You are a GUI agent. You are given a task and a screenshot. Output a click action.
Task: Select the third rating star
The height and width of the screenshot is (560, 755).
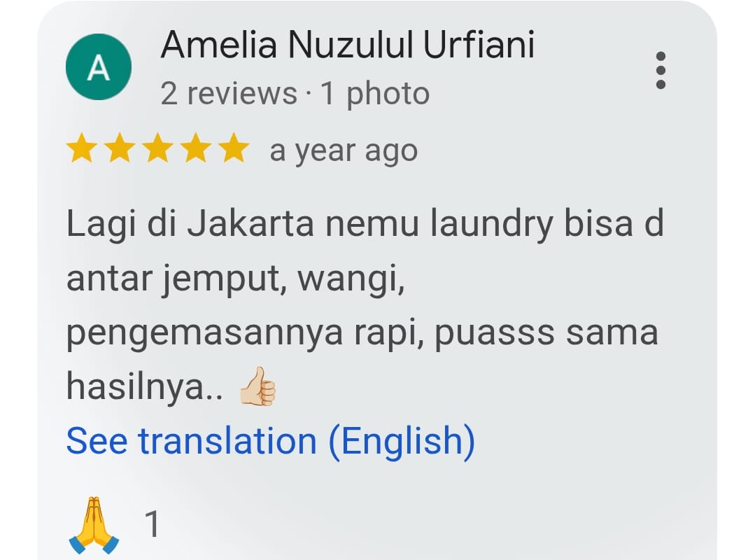(x=157, y=148)
